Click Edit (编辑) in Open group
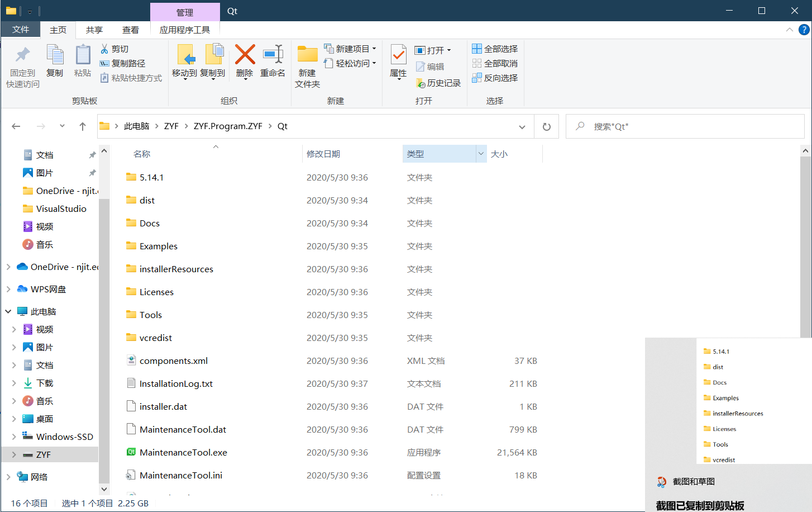 tap(430, 67)
